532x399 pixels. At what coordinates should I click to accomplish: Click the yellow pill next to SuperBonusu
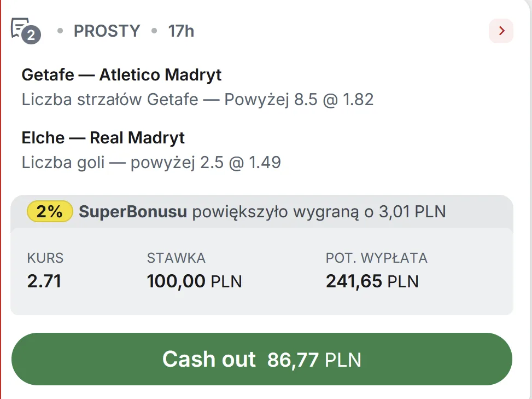tap(49, 212)
